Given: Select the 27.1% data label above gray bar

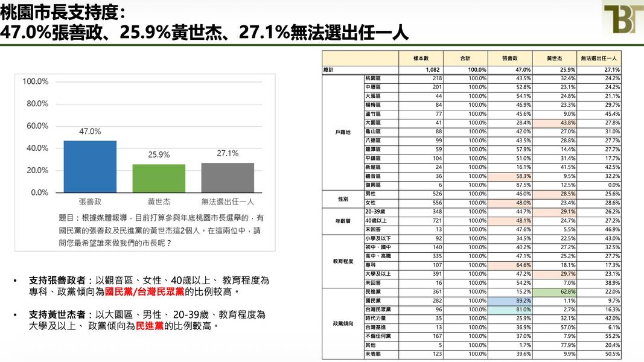Looking at the screenshot, I should tap(228, 153).
